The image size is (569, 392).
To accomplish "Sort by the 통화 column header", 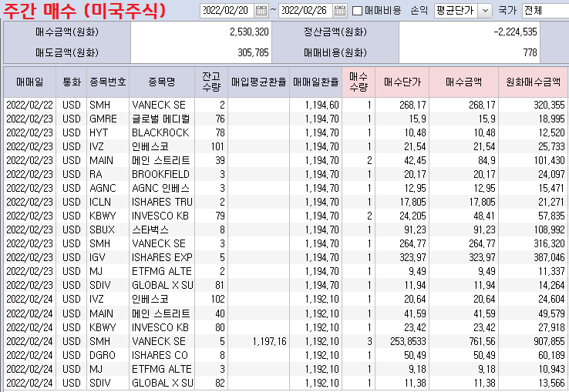I will click(x=72, y=82).
